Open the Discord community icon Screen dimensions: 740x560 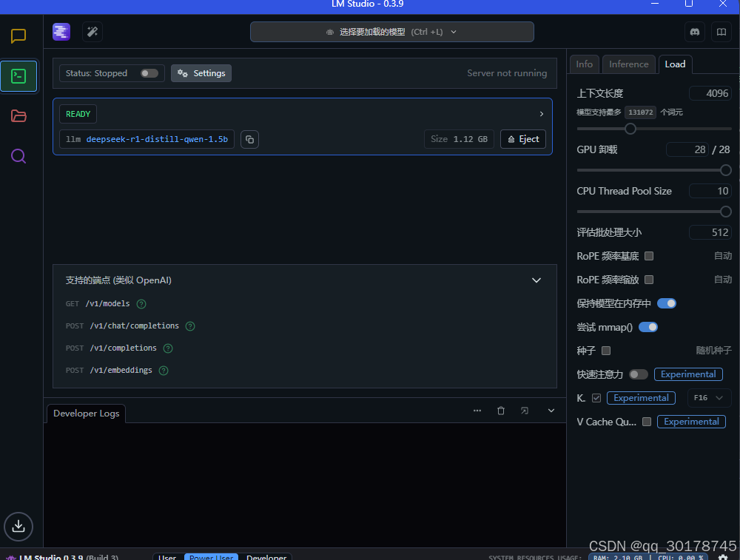coord(695,32)
